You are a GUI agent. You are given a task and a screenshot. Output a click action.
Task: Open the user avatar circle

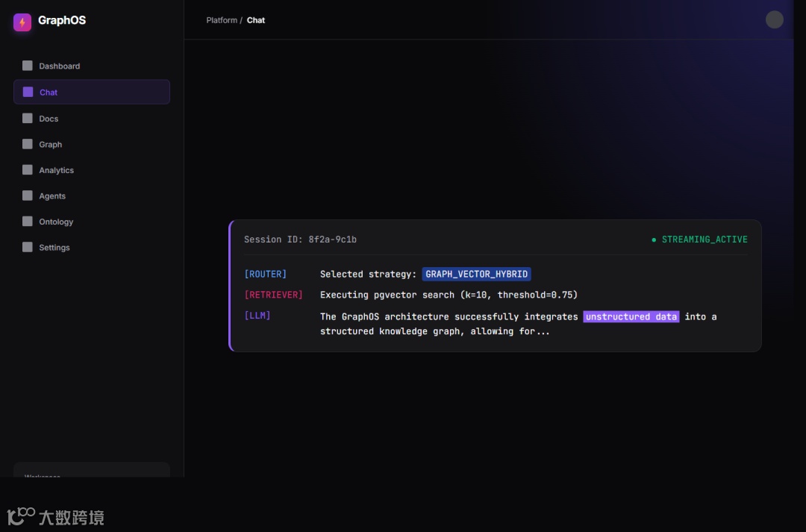pyautogui.click(x=774, y=19)
